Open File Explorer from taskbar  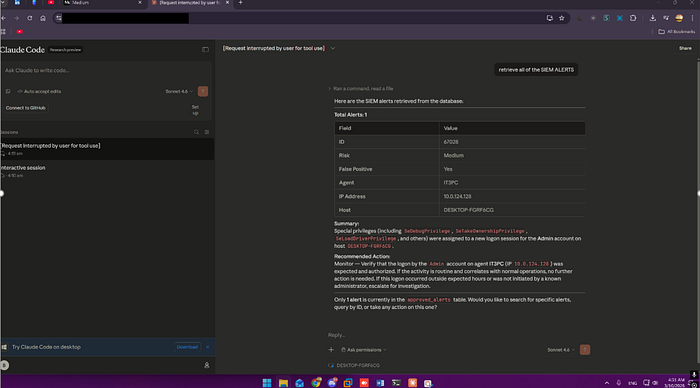coord(283,383)
